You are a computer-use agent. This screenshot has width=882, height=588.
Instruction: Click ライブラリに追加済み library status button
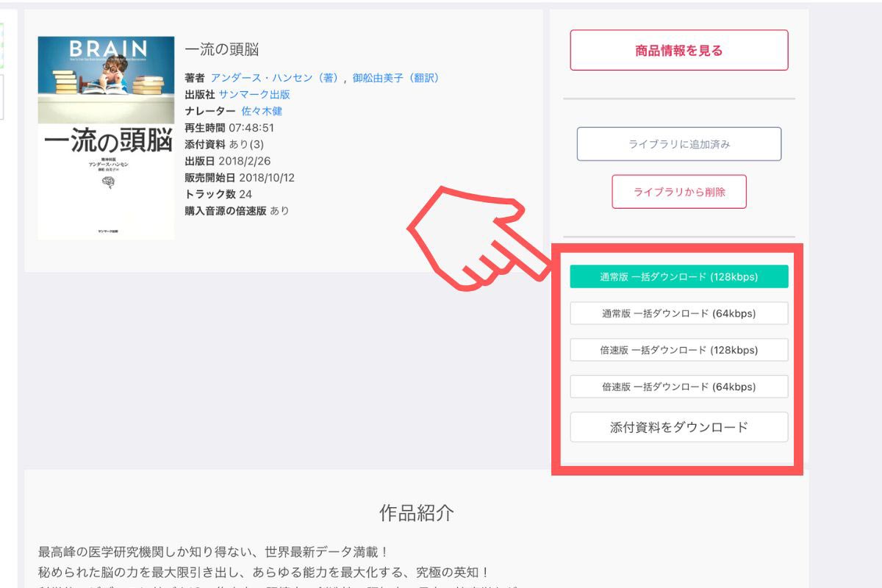[679, 143]
